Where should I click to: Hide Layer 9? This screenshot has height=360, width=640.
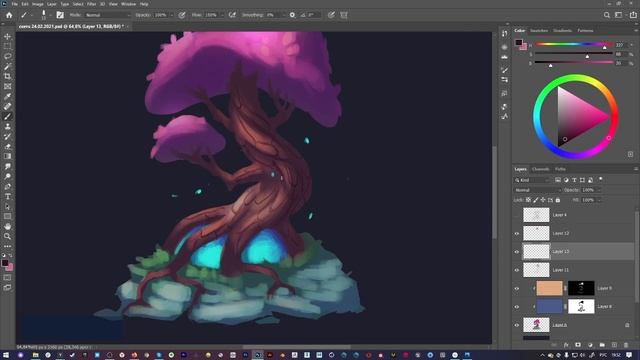click(x=517, y=289)
